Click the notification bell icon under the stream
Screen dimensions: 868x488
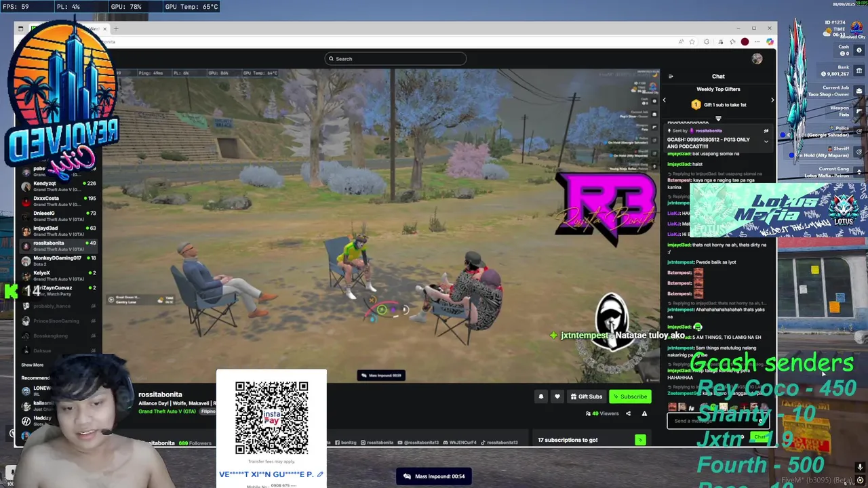(x=540, y=396)
